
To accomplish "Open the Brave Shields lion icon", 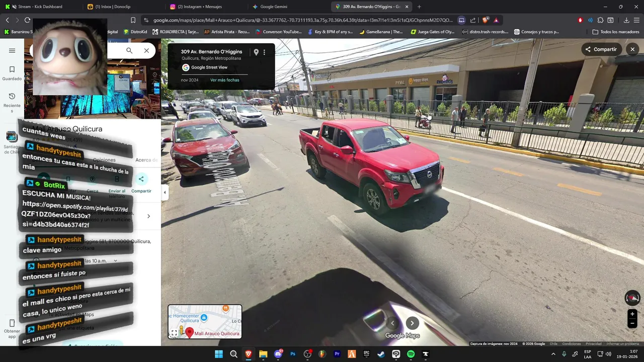I will point(485,20).
